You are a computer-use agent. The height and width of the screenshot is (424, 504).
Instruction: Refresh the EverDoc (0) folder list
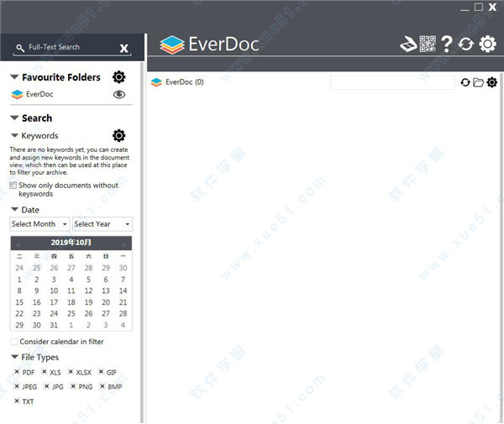(465, 82)
